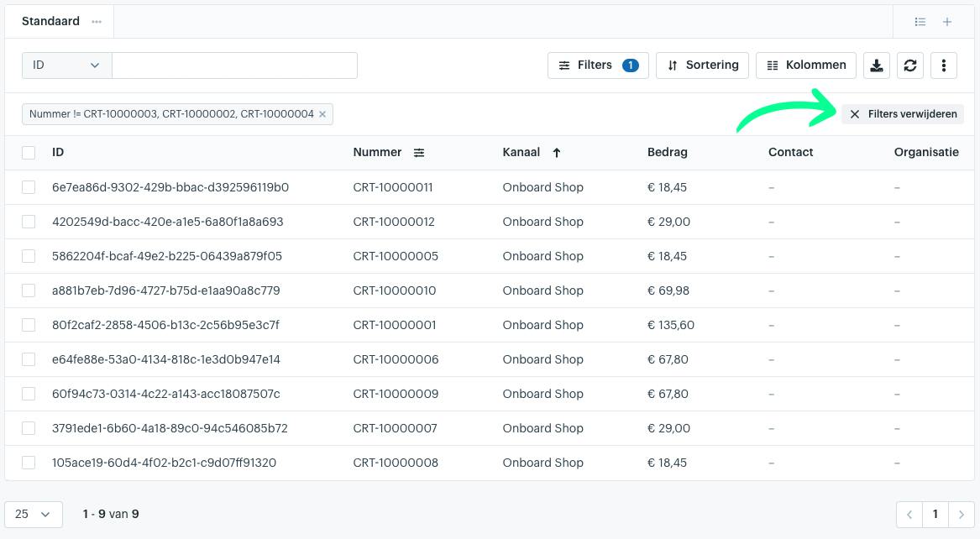Go to the next page
The image size is (980, 539).
pos(962,515)
